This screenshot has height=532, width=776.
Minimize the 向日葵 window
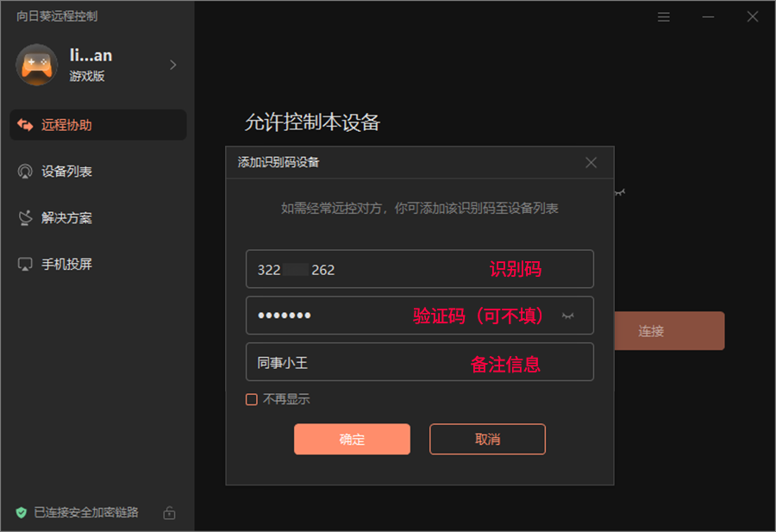[708, 17]
